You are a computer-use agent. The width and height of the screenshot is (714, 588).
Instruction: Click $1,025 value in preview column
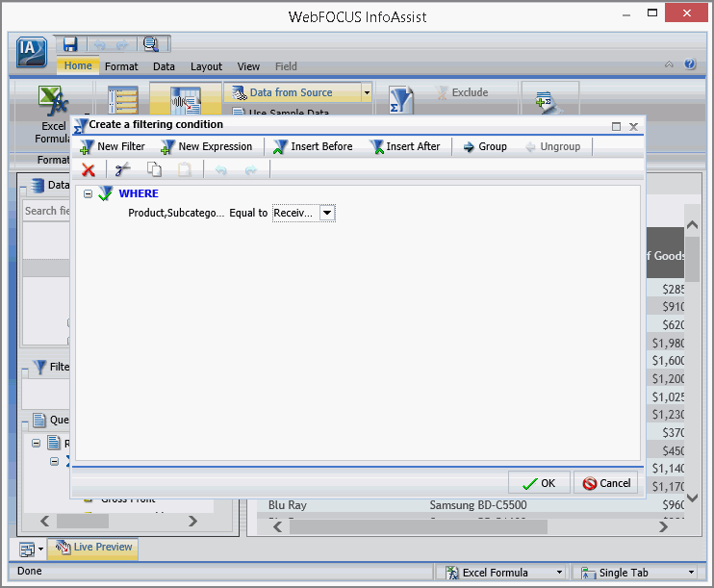point(668,397)
